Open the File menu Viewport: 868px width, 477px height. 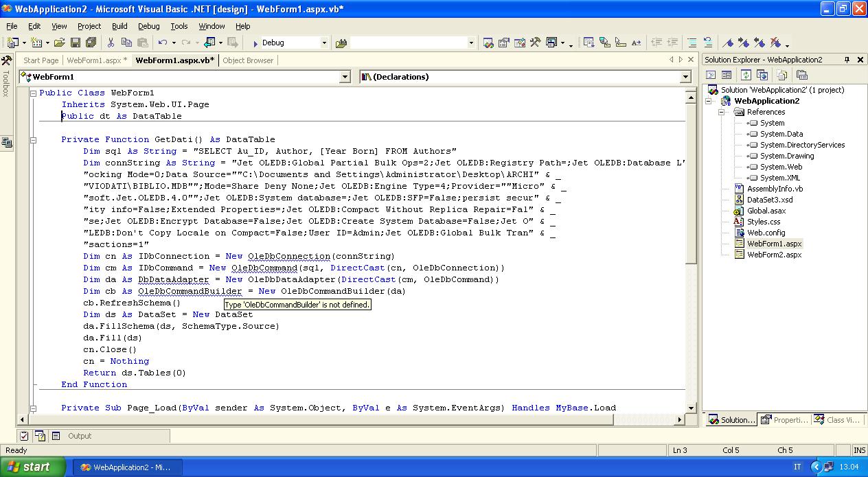[x=12, y=26]
